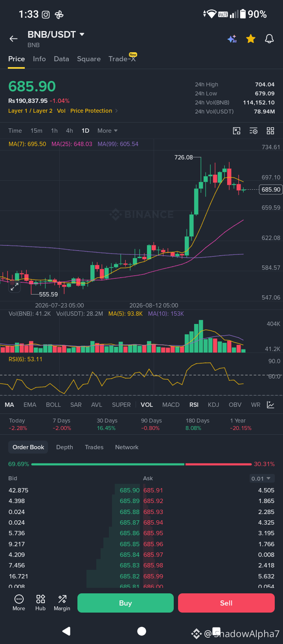Open price alert bell icon

(269, 38)
